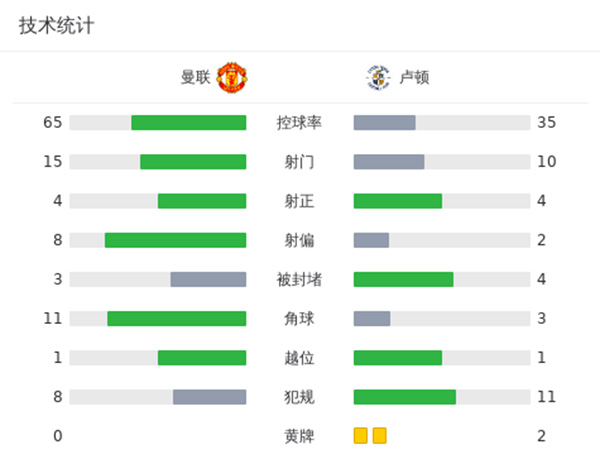600x459 pixels.
Task: Select the 技术统计 section heading
Action: coord(56,26)
